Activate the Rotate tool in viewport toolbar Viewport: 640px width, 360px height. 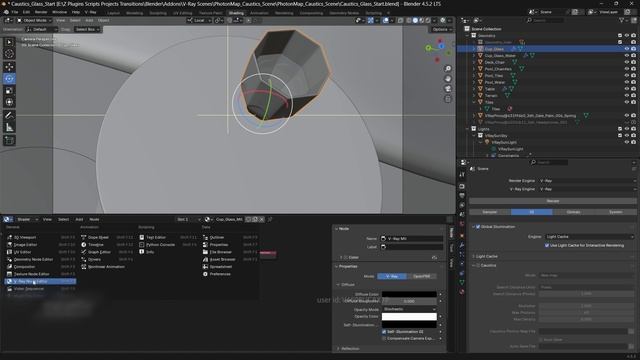(9, 78)
